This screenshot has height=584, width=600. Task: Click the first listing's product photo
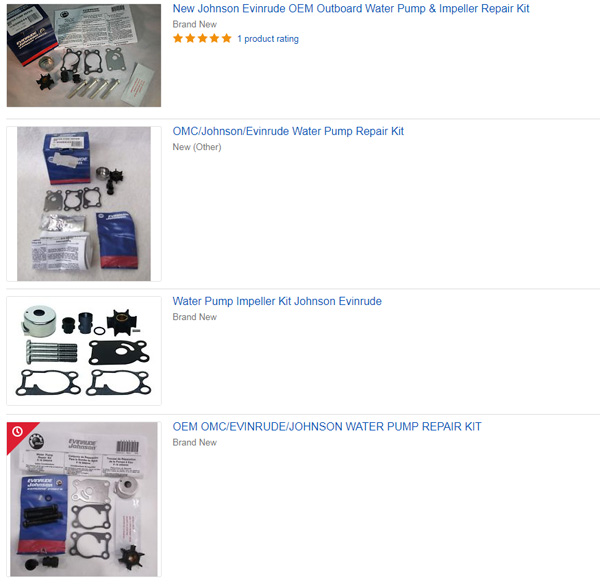pos(84,55)
